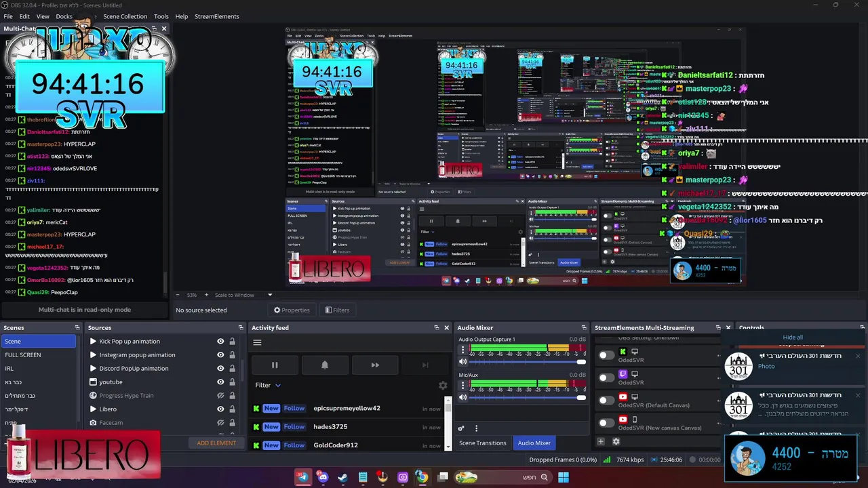Viewport: 868px width, 488px height.
Task: Click Hide all notifications
Action: [x=793, y=338]
